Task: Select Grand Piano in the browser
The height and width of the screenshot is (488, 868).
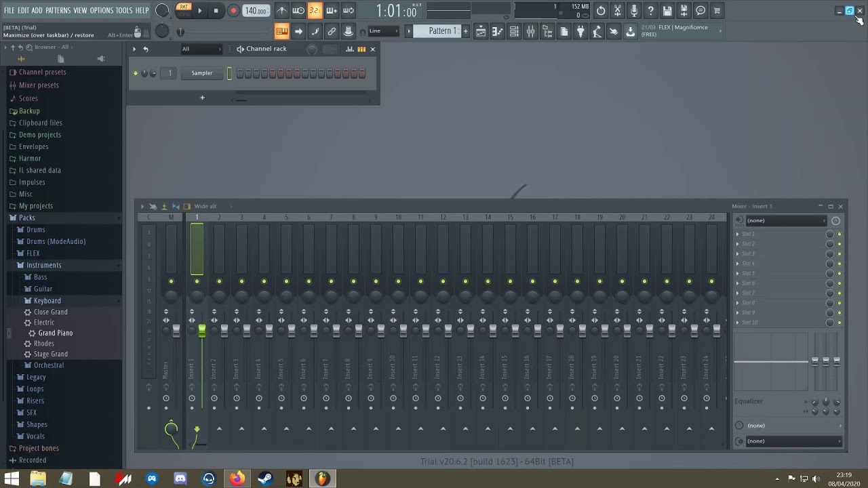Action: pyautogui.click(x=55, y=333)
